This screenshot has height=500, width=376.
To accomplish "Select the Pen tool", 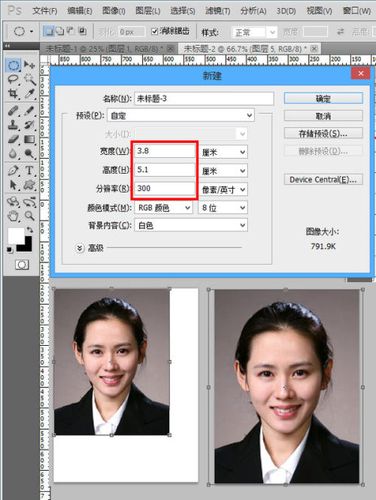I will [13, 170].
